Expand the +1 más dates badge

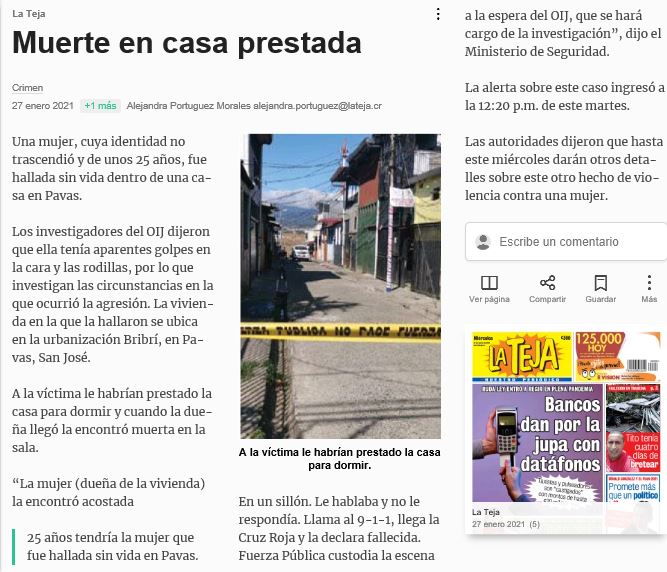click(x=100, y=105)
